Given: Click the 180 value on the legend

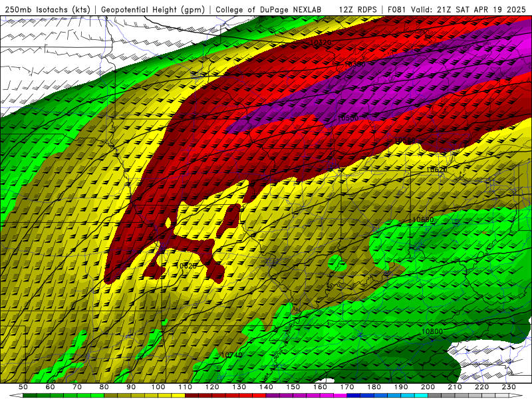Looking at the screenshot, I should pyautogui.click(x=374, y=387).
